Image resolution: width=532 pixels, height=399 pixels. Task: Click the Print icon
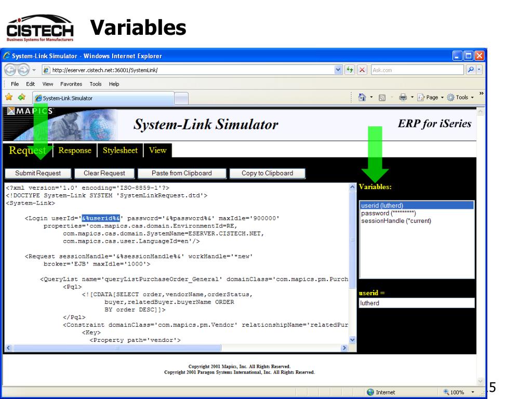[403, 97]
